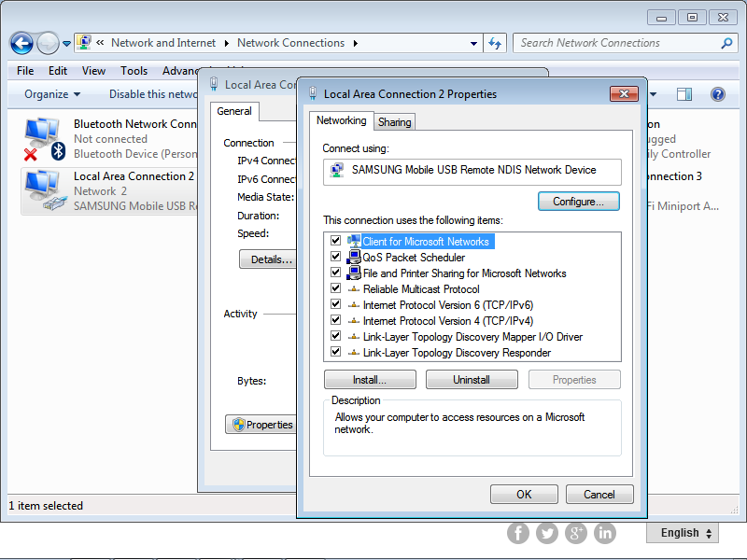
Task: Expand the arrow after Network Connections breadcrumb
Action: pyautogui.click(x=356, y=43)
